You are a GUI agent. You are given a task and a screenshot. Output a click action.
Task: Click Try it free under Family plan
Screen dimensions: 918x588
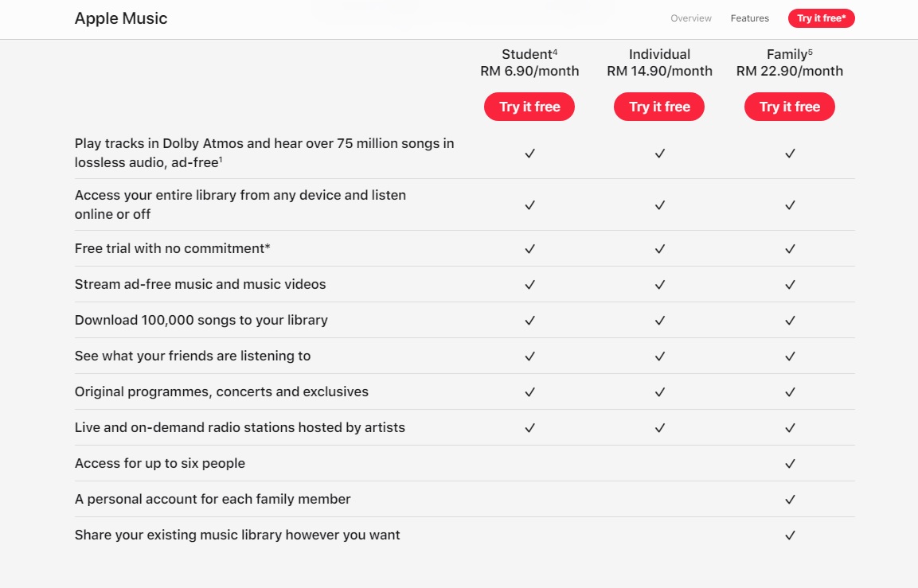point(790,107)
